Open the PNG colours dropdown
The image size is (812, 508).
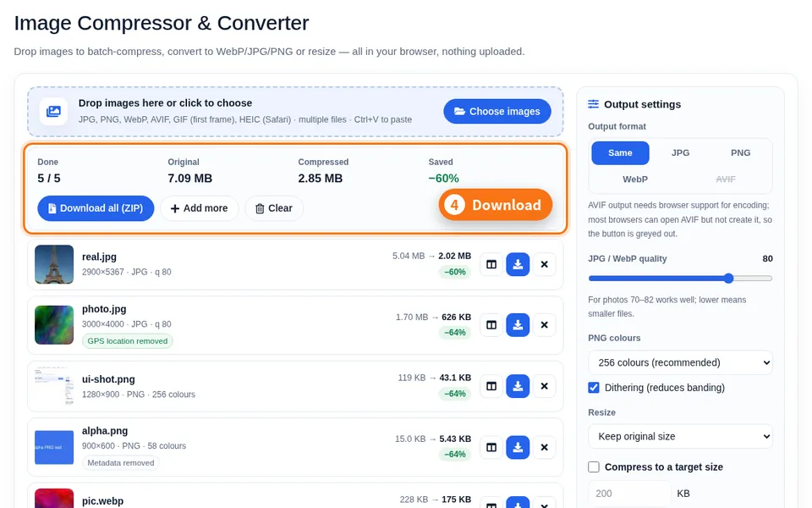pyautogui.click(x=680, y=362)
